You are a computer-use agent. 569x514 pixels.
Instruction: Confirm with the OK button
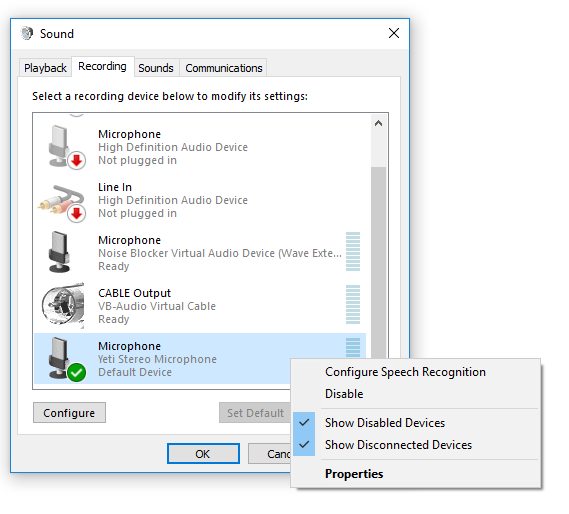(x=203, y=454)
